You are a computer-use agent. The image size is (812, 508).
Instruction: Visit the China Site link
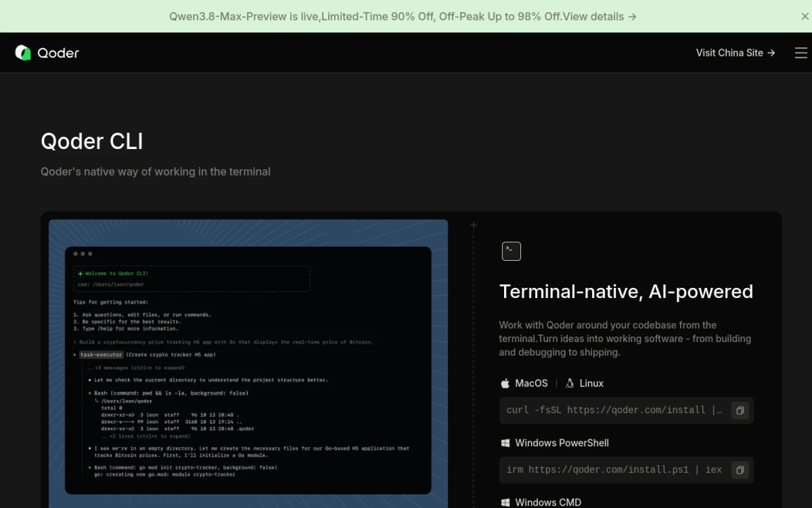coord(735,52)
